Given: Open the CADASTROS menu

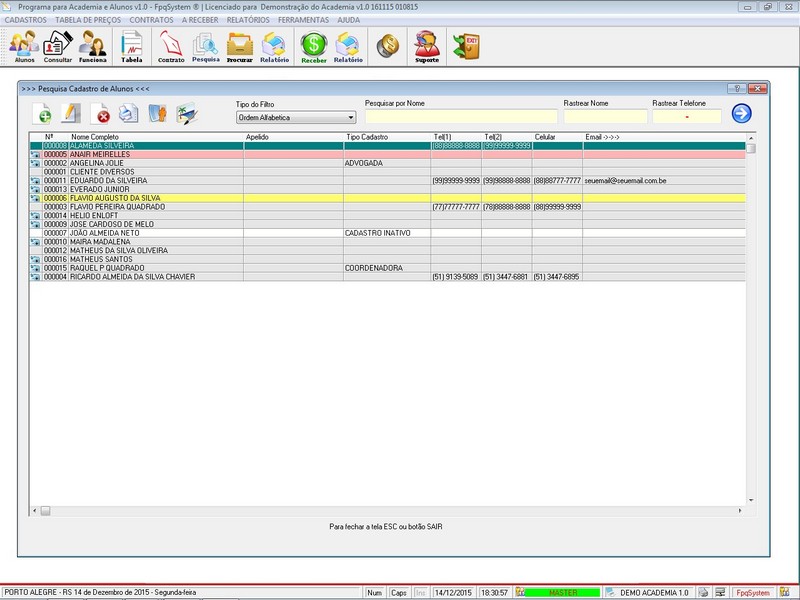Looking at the screenshot, I should [26, 20].
